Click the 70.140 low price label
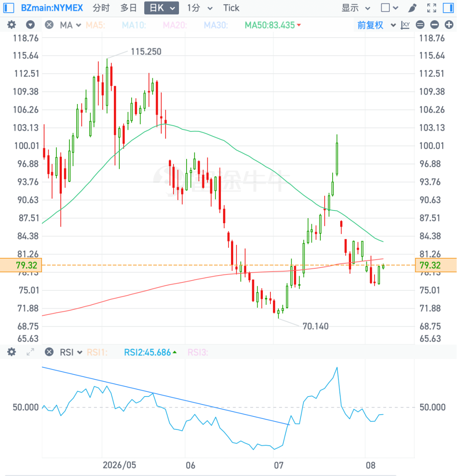Viewport: 457px width, 476px height. [315, 326]
